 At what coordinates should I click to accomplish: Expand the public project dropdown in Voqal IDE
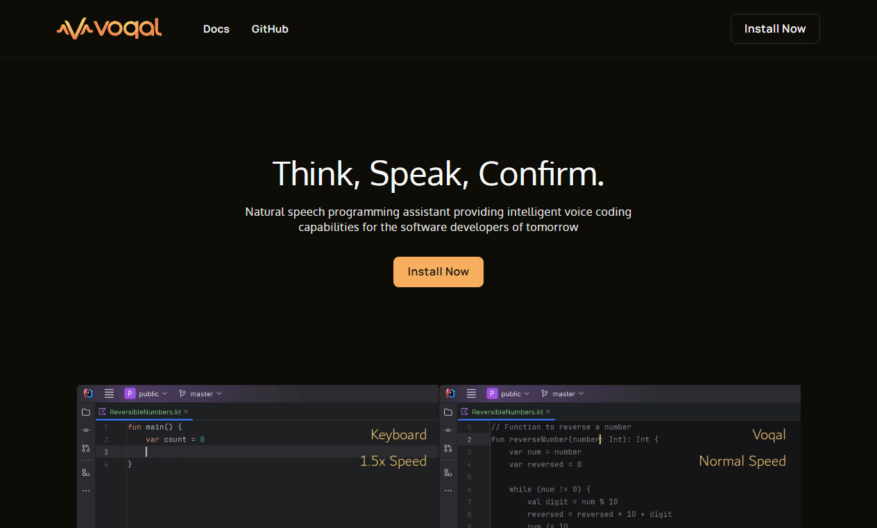(515, 394)
